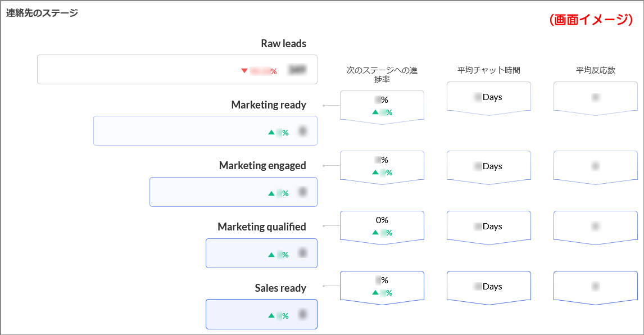Image resolution: width=644 pixels, height=335 pixels.
Task: Click green up arrow in Marketing ready bar
Action: click(x=271, y=133)
